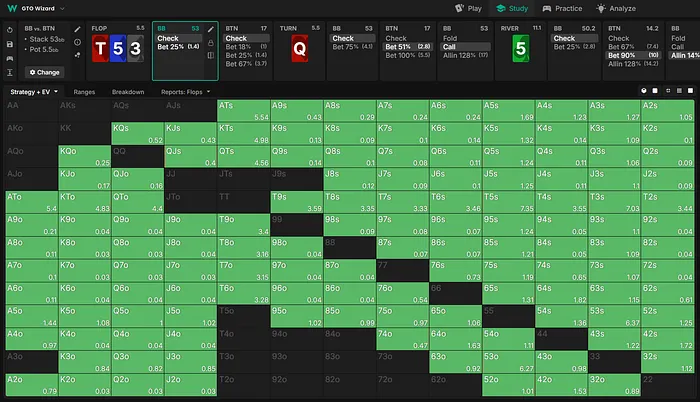Click the Change button
This screenshot has width=700, height=402.
tap(43, 72)
